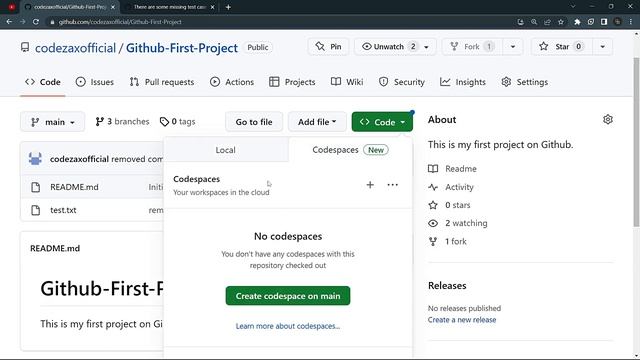Screen dimensions: 640x360
Task: Open the codespaces three-dots options menu
Action: 392,185
